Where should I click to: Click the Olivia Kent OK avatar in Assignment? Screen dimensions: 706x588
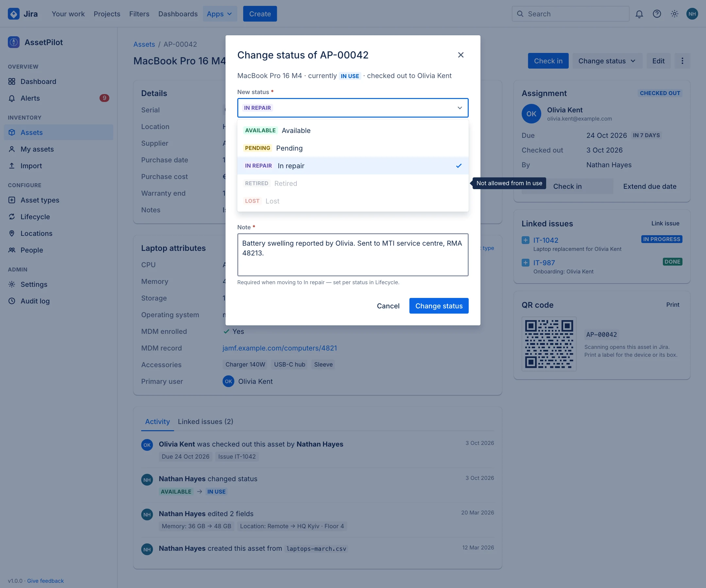click(531, 114)
